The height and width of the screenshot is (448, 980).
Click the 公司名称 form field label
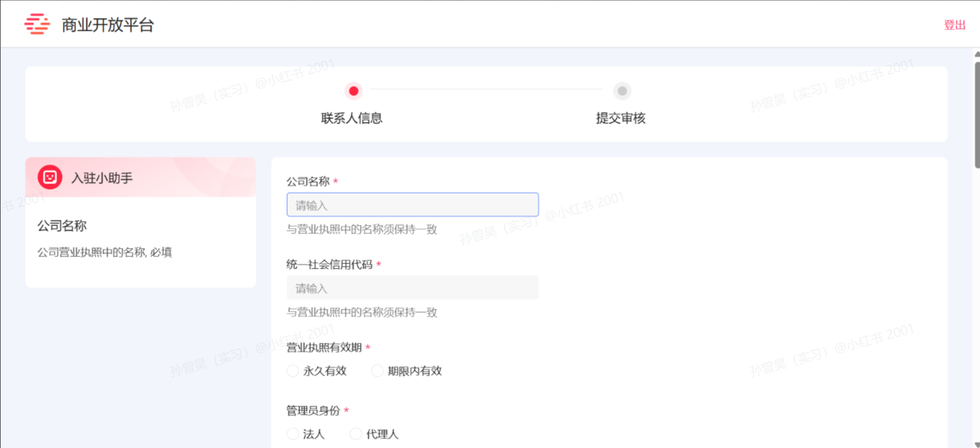[308, 181]
